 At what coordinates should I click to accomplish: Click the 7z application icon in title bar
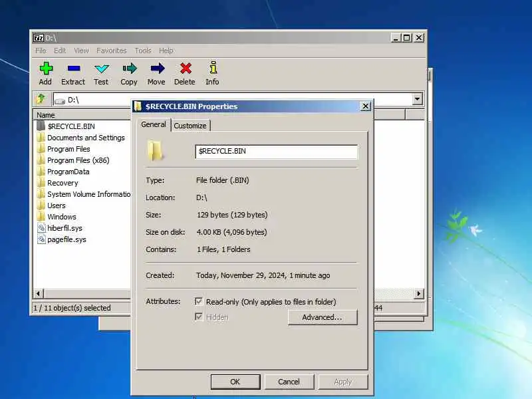coord(39,38)
